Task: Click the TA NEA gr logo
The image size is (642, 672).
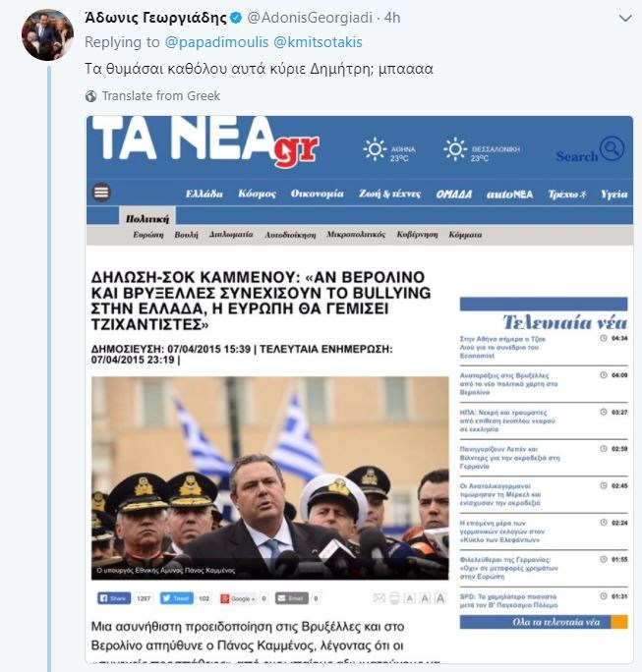Action: (x=205, y=141)
